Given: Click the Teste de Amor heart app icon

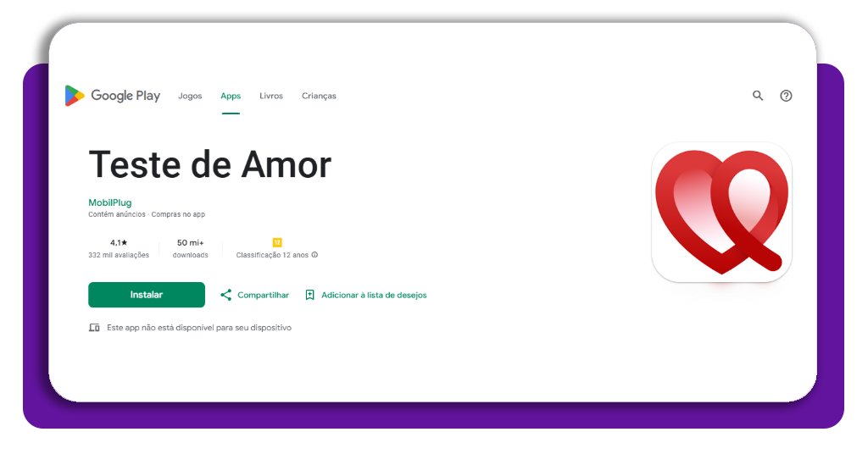Looking at the screenshot, I should [722, 213].
